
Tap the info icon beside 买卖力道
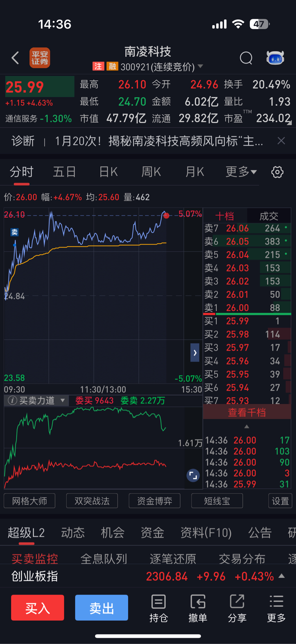click(12, 401)
